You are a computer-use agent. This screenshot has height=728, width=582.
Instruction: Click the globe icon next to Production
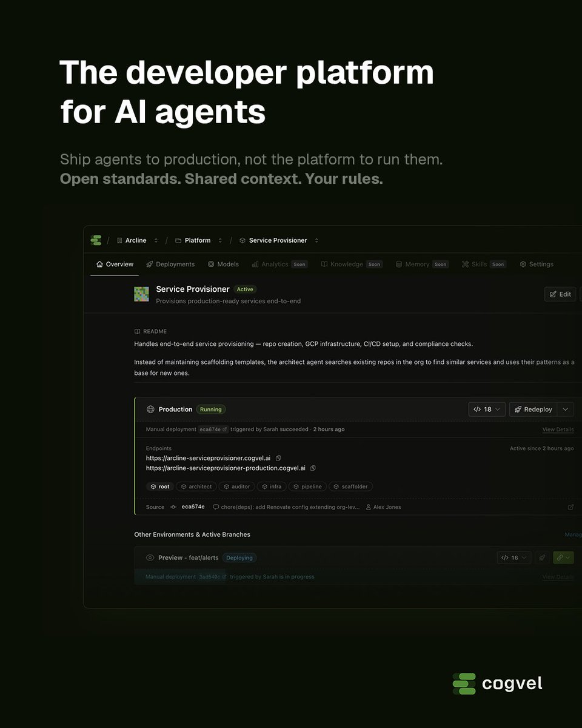[x=150, y=409]
